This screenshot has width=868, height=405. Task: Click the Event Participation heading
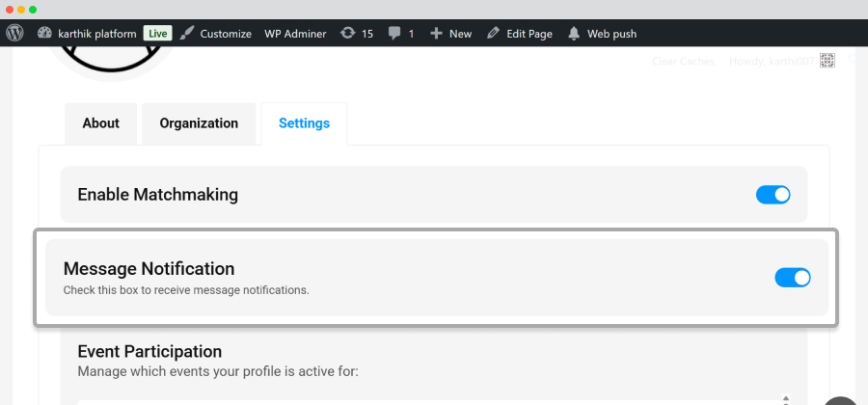(149, 351)
